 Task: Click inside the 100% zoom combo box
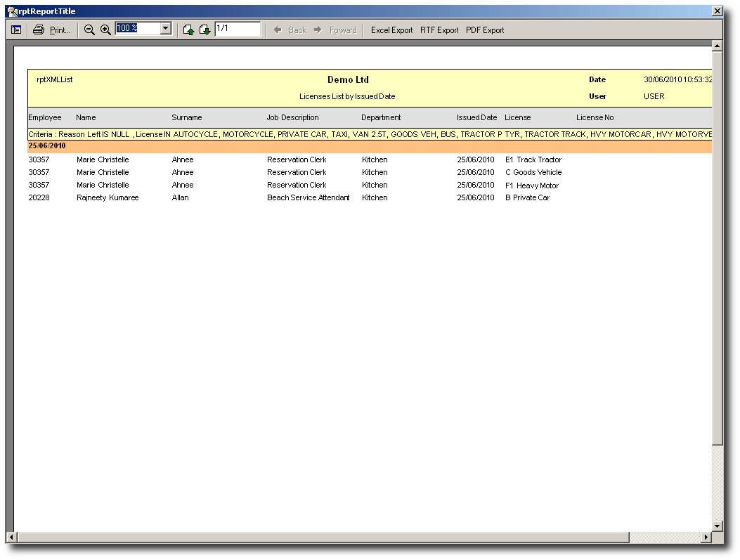(x=137, y=29)
